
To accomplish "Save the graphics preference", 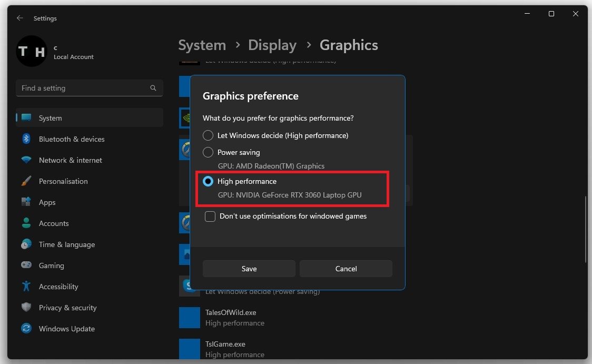I will tap(249, 269).
